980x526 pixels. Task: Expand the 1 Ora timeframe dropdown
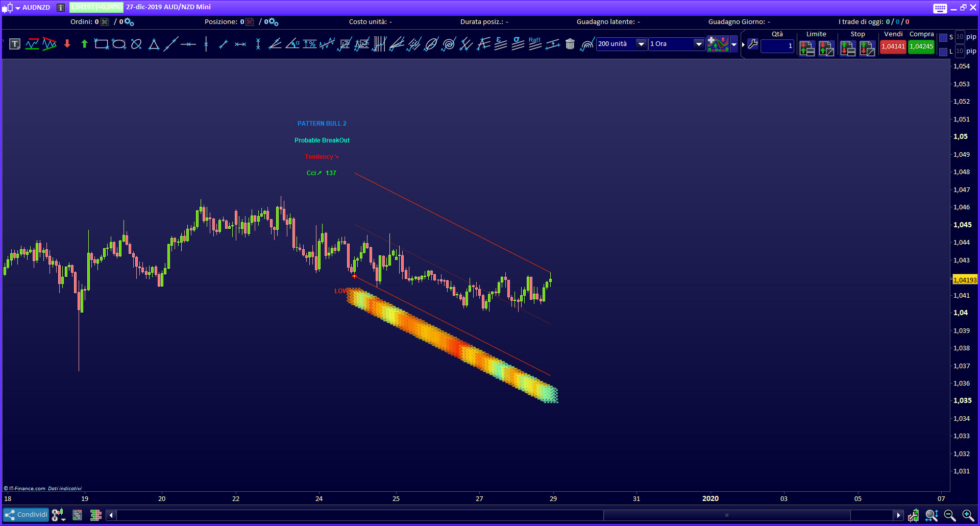(x=699, y=44)
